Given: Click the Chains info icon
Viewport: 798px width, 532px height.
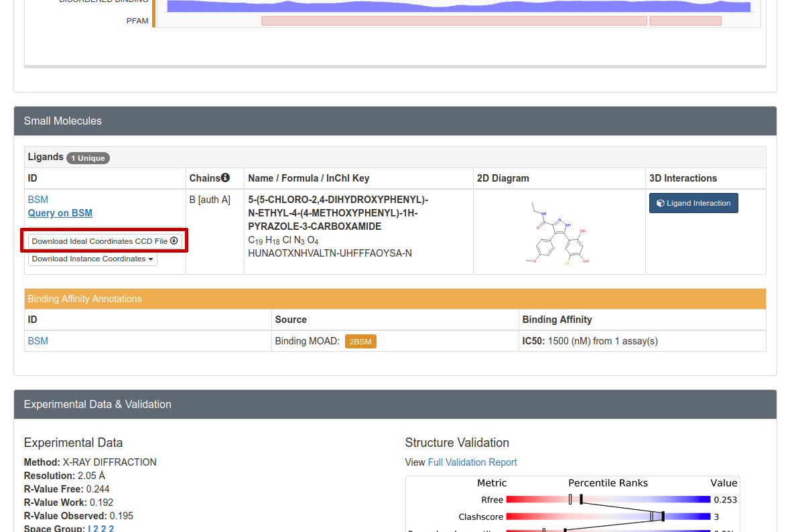Looking at the screenshot, I should pyautogui.click(x=225, y=178).
